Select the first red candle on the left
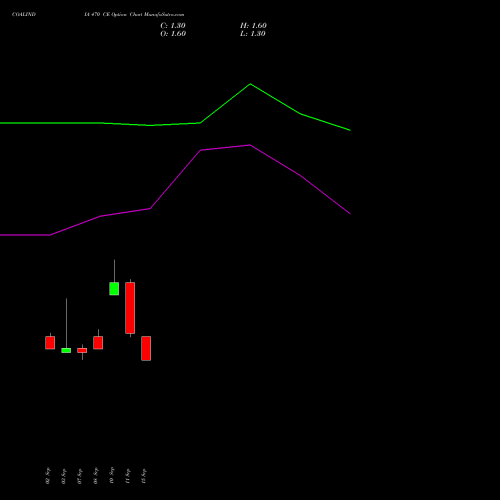This screenshot has width=500, height=500. pyautogui.click(x=50, y=343)
